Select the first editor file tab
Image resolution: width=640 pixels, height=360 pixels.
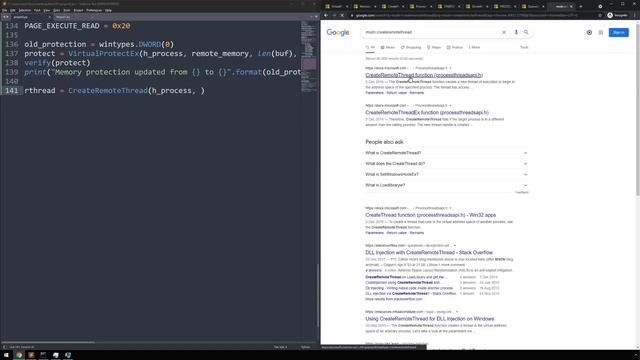[32, 17]
